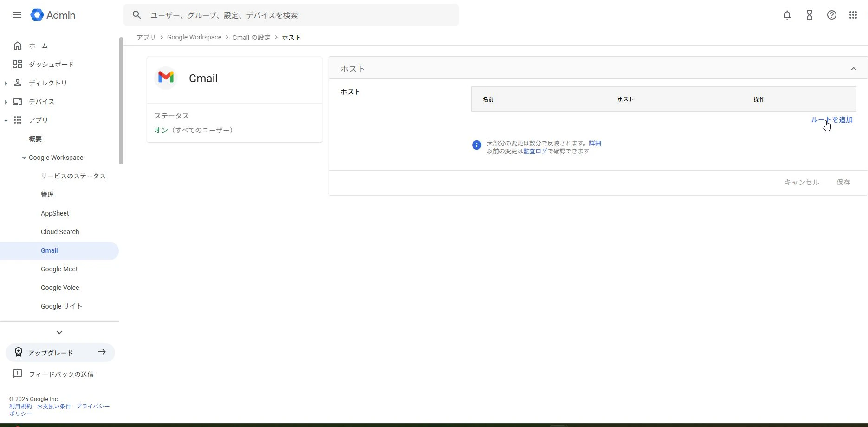868x427 pixels.
Task: Open Google Voice in the sidebar
Action: coord(60,288)
